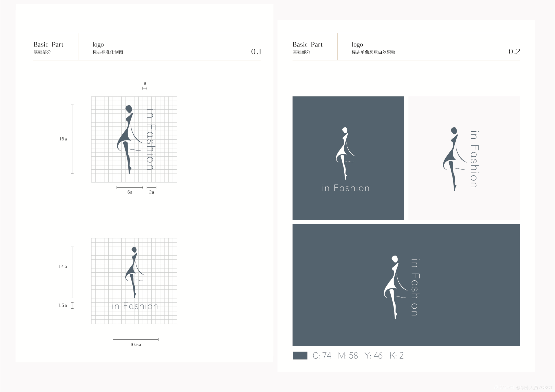The height and width of the screenshot is (392, 555).
Task: Click the 'logo' title on page 0.1
Action: [x=98, y=45]
